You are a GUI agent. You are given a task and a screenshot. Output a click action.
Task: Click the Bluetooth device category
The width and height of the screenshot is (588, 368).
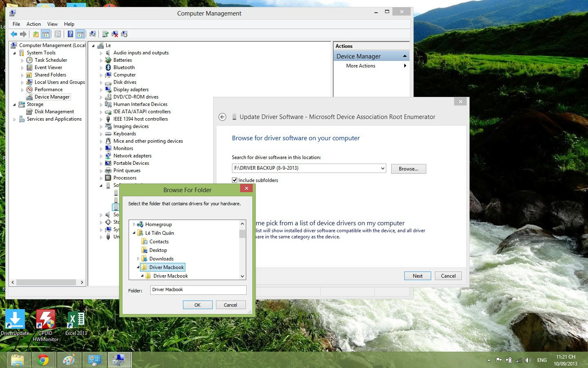pyautogui.click(x=124, y=67)
